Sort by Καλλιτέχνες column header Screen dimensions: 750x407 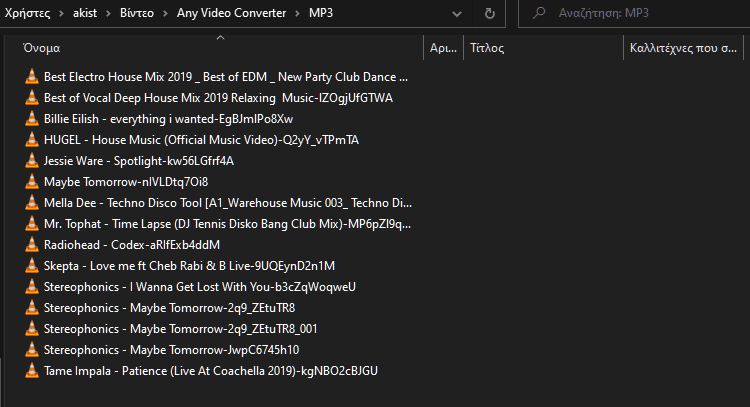tap(683, 48)
